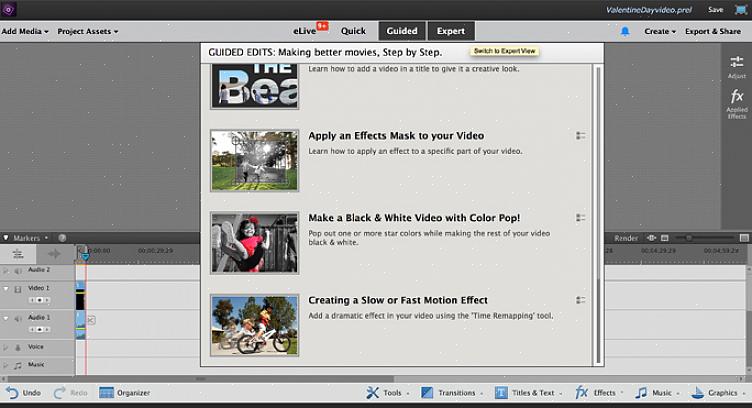
Task: Click the Save button
Action: (x=716, y=10)
